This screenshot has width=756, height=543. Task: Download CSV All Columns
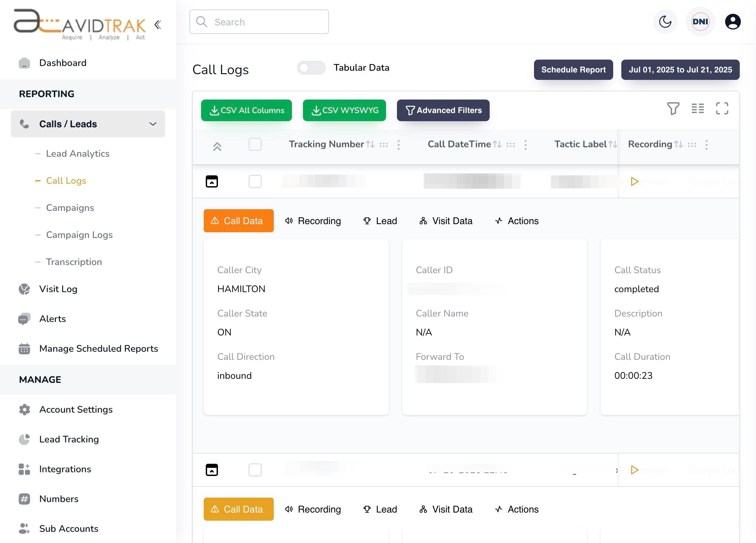point(246,110)
